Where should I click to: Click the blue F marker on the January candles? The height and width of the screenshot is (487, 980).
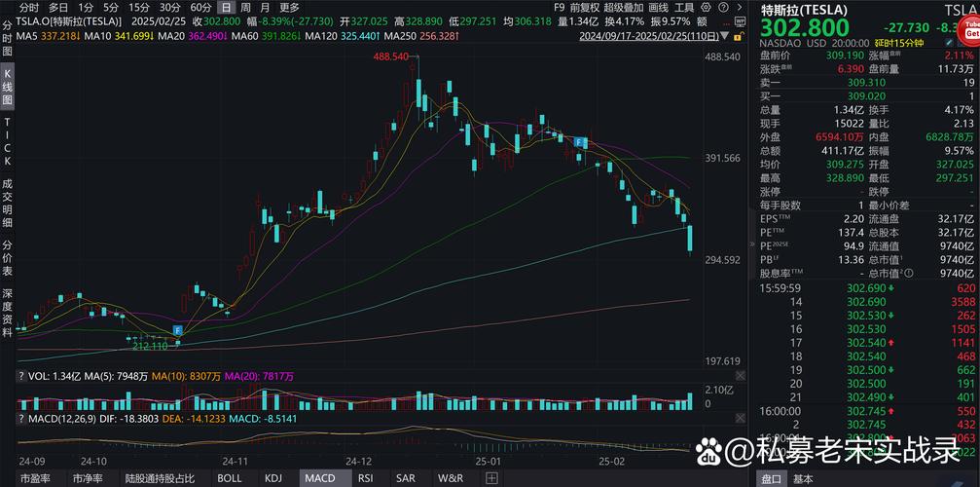click(x=580, y=142)
